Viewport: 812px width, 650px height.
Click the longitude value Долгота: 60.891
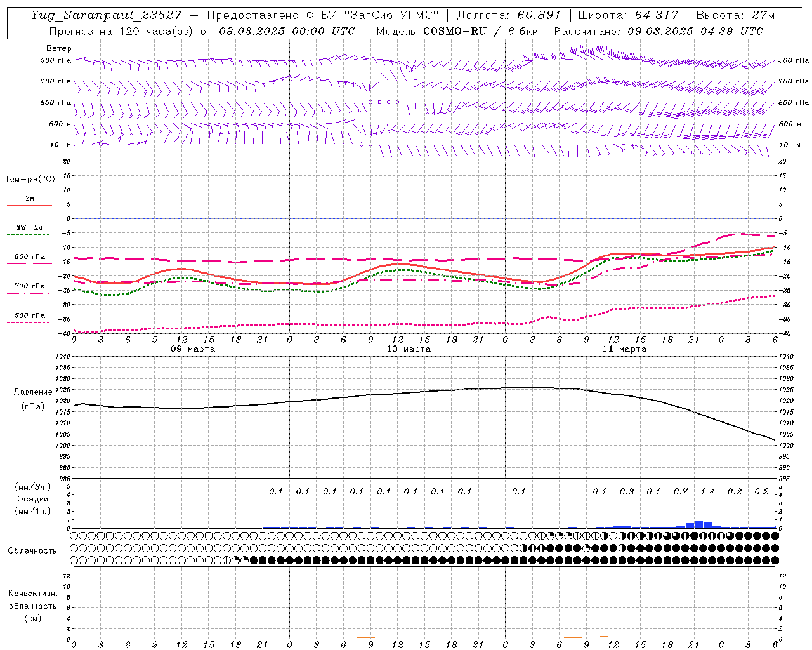click(508, 15)
